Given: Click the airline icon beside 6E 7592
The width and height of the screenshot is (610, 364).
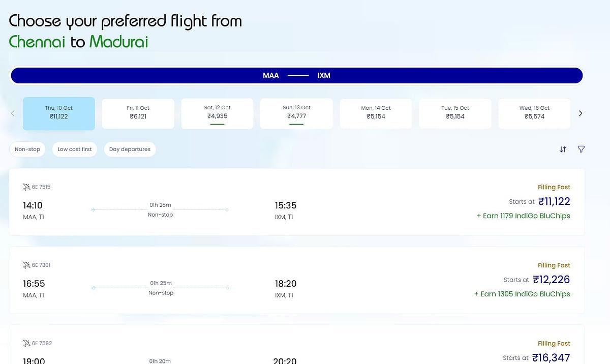Looking at the screenshot, I should coord(27,344).
